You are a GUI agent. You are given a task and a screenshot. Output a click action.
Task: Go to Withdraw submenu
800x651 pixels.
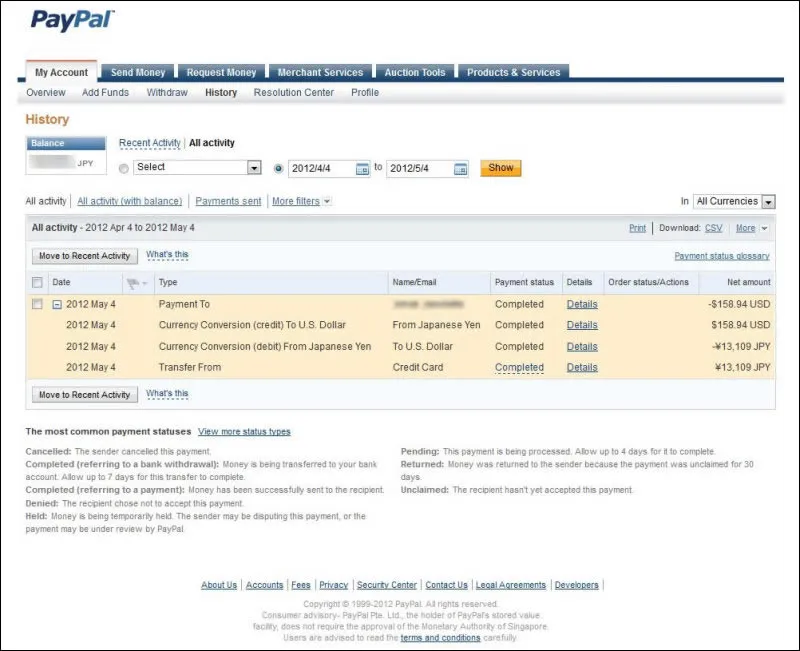167,93
